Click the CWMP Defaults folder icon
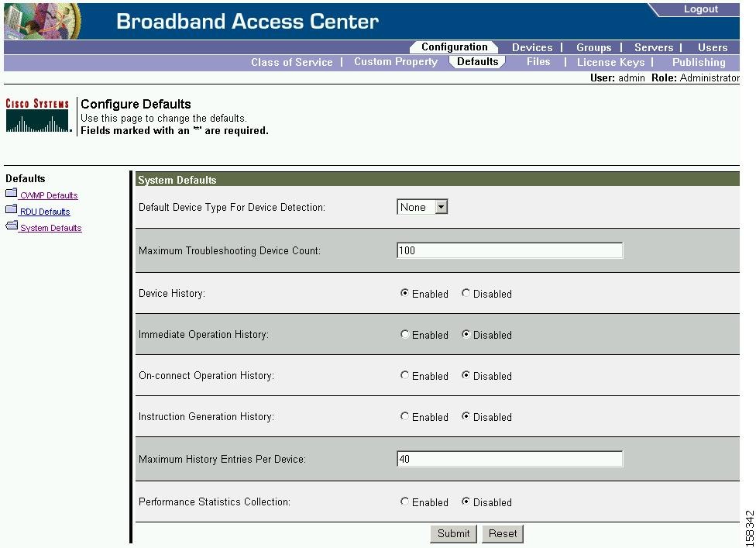 pos(11,194)
